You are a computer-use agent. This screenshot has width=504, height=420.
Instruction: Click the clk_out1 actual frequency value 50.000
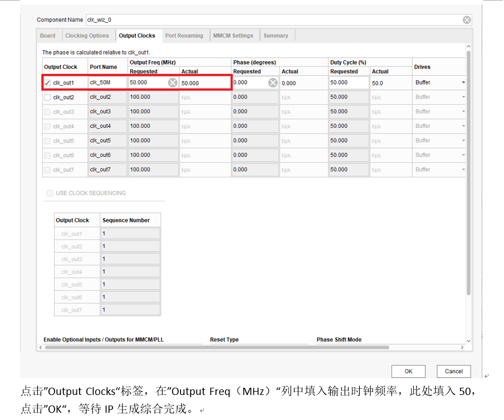(x=190, y=83)
